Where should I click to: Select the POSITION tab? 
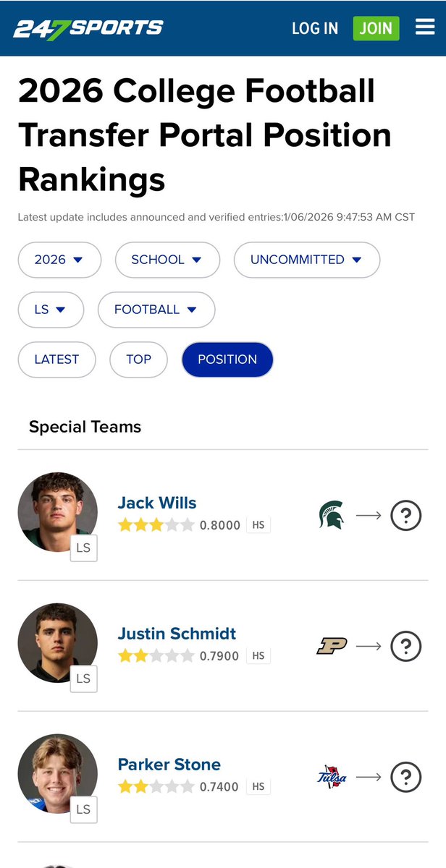click(227, 359)
